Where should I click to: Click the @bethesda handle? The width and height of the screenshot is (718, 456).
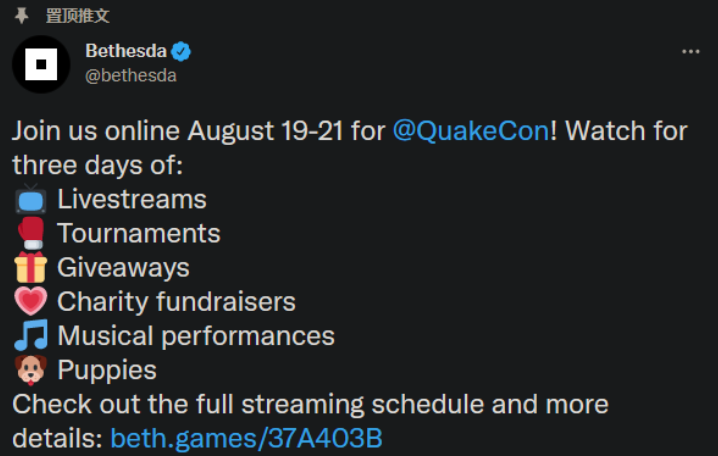tap(131, 76)
